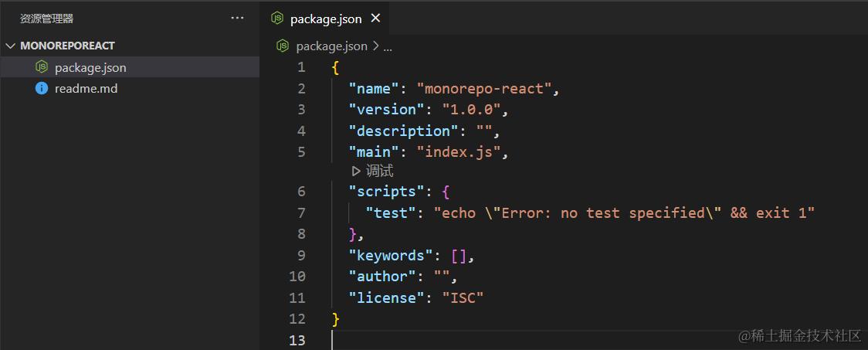
Task: Click the "main" key
Action: tap(374, 152)
